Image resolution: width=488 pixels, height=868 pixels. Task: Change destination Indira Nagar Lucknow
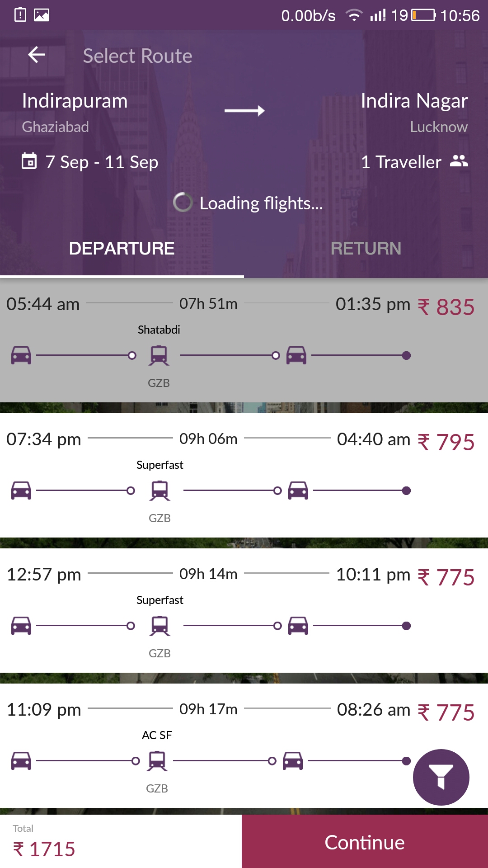(x=413, y=112)
